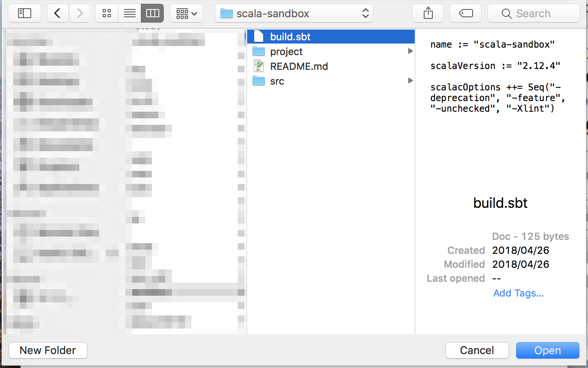Switch to list view in the toolbar
Screen dimensions: 588x368
coord(129,13)
